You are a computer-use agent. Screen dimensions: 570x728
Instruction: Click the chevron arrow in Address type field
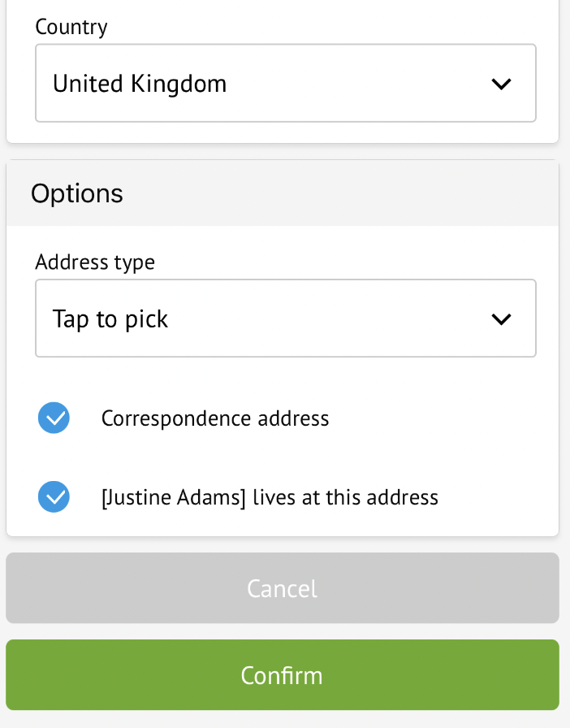pyautogui.click(x=501, y=319)
